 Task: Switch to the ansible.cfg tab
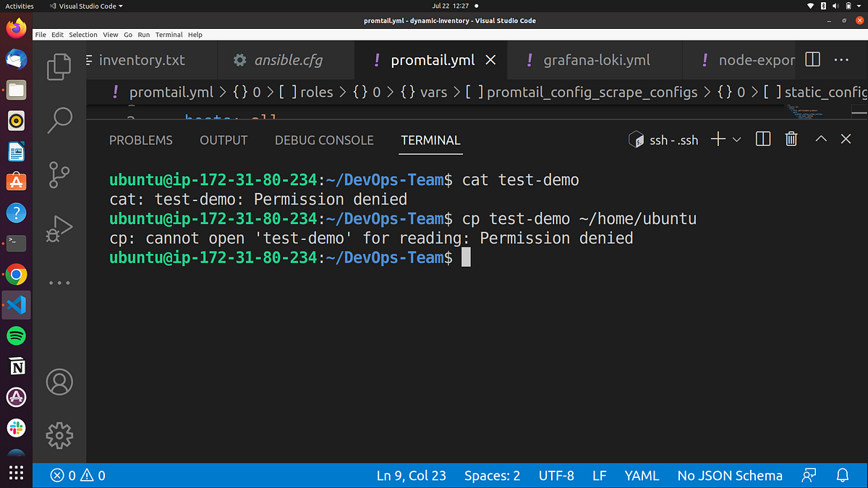286,61
